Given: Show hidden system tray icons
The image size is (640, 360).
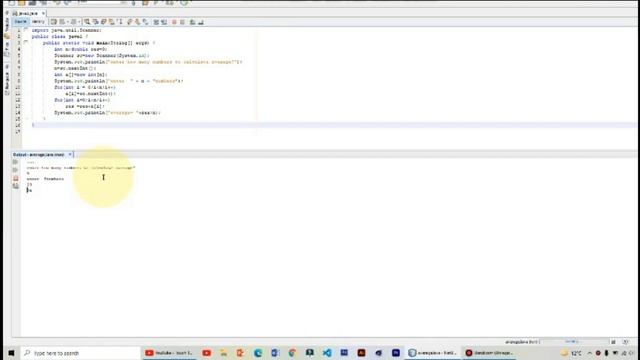Looking at the screenshot, I should tap(589, 353).
